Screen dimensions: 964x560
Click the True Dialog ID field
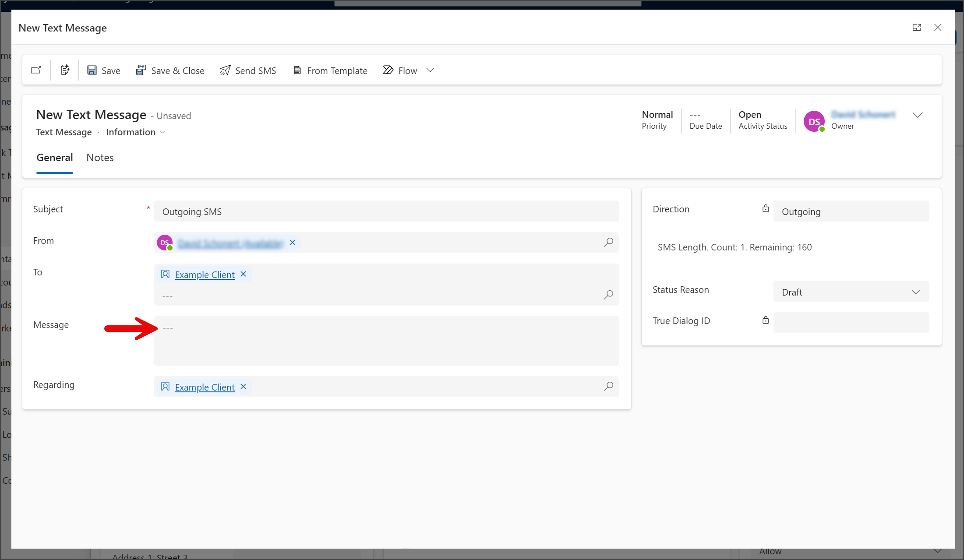851,323
